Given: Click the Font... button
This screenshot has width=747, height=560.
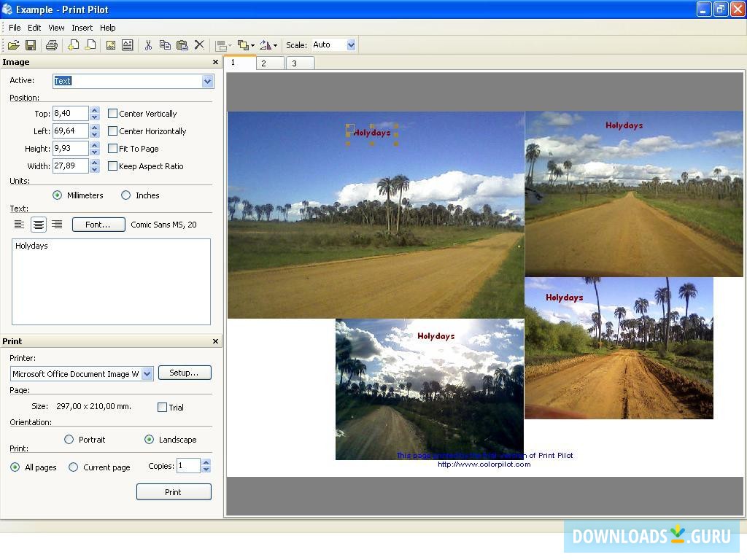Looking at the screenshot, I should (98, 225).
